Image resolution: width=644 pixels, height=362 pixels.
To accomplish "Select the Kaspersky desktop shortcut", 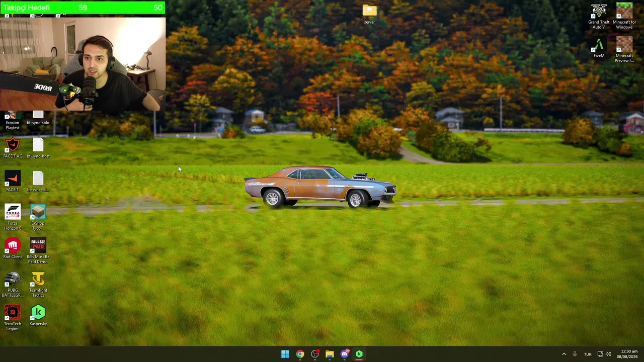I will point(38,316).
